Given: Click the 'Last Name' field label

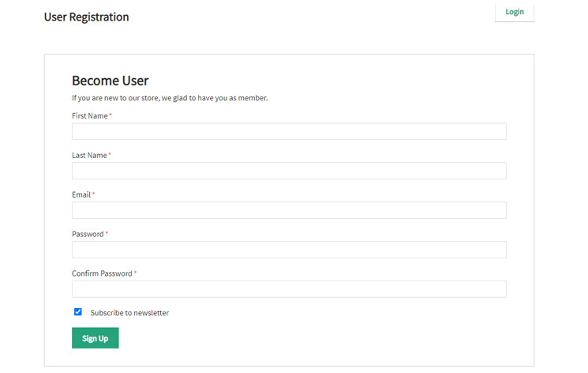Looking at the screenshot, I should 89,156.
